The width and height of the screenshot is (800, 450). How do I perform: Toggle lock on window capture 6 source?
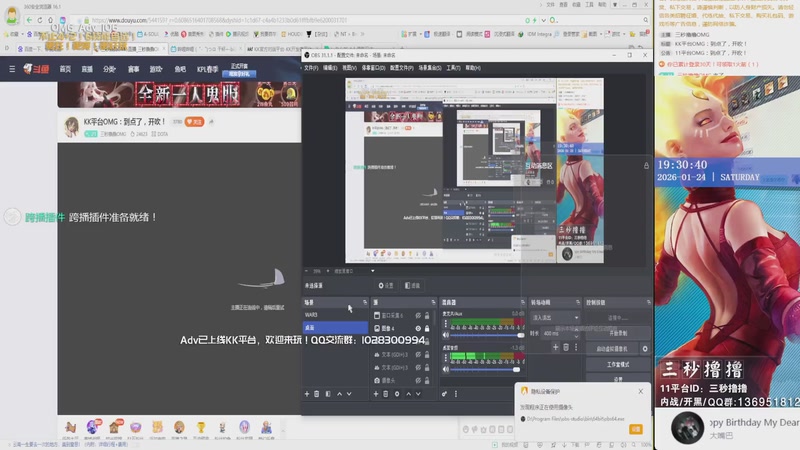(427, 316)
